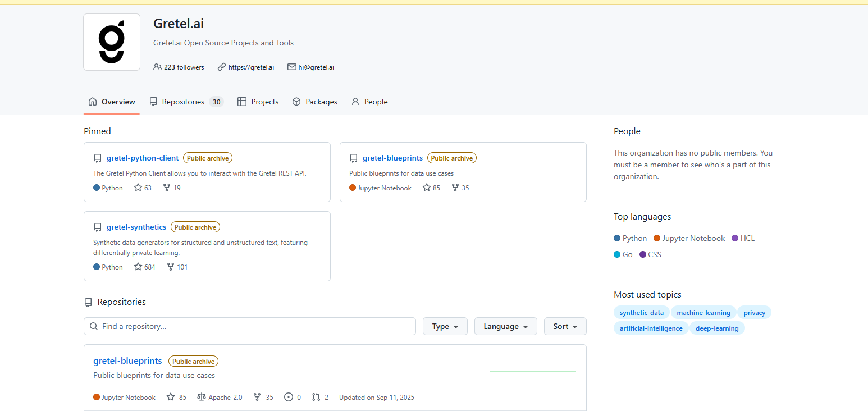The image size is (868, 411).
Task: Filter by HCL in Top languages
Action: pyautogui.click(x=743, y=238)
